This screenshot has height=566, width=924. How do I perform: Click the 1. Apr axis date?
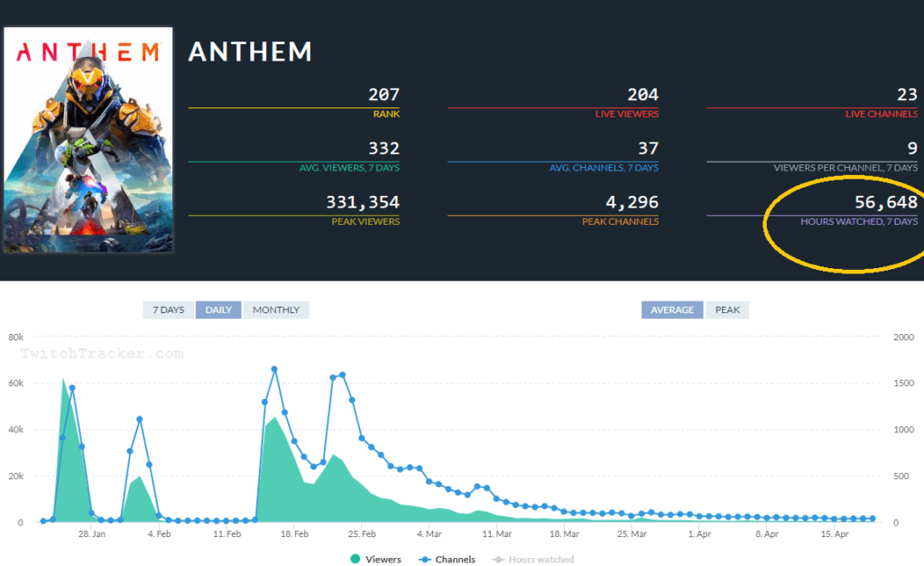[x=699, y=534]
